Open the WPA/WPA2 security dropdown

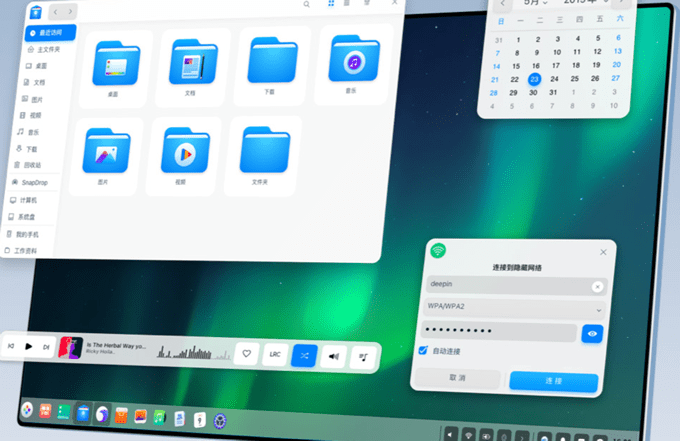point(515,307)
